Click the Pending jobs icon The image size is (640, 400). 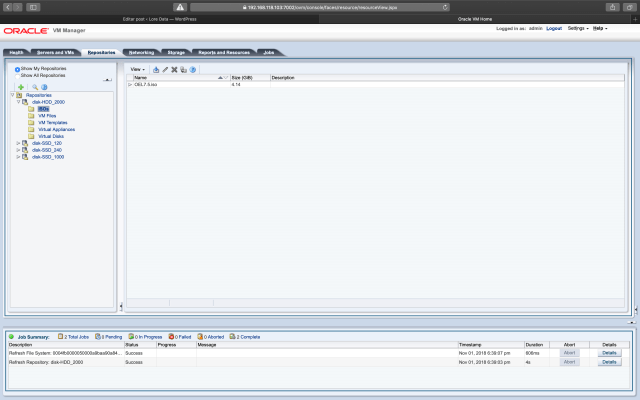click(x=98, y=337)
